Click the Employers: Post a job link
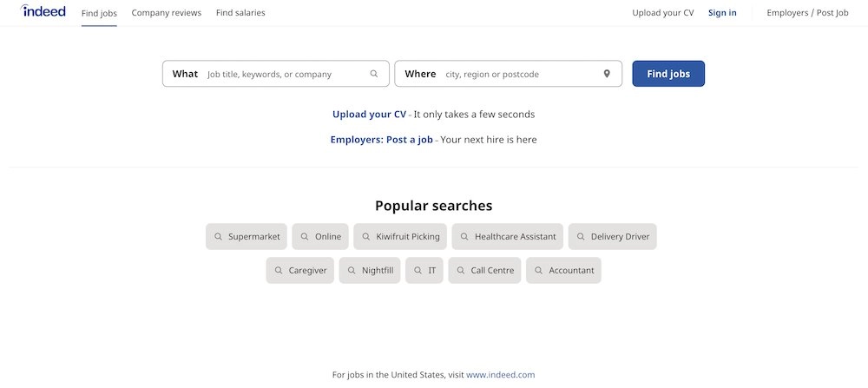The image size is (868, 388). pos(381,139)
